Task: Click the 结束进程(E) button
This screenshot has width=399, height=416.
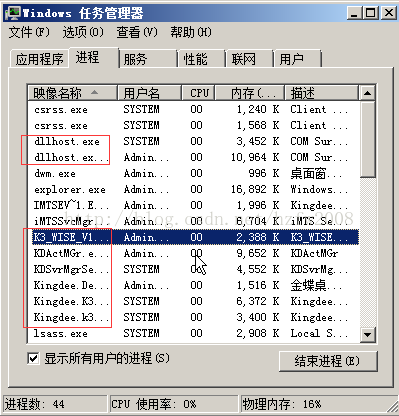Action: point(328,361)
